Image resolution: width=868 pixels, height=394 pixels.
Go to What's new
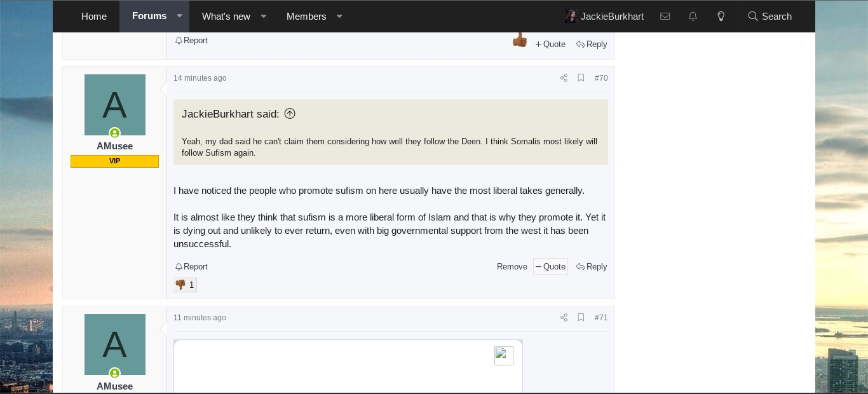point(226,17)
